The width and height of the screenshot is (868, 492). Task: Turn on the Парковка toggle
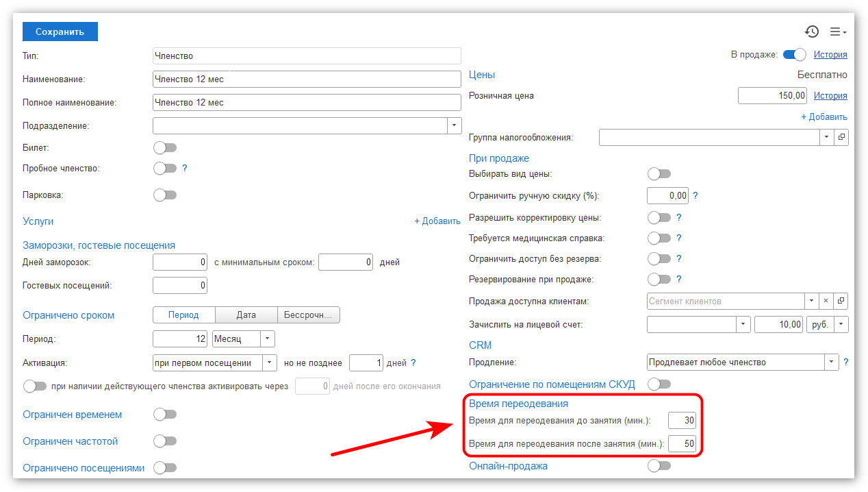tap(165, 195)
